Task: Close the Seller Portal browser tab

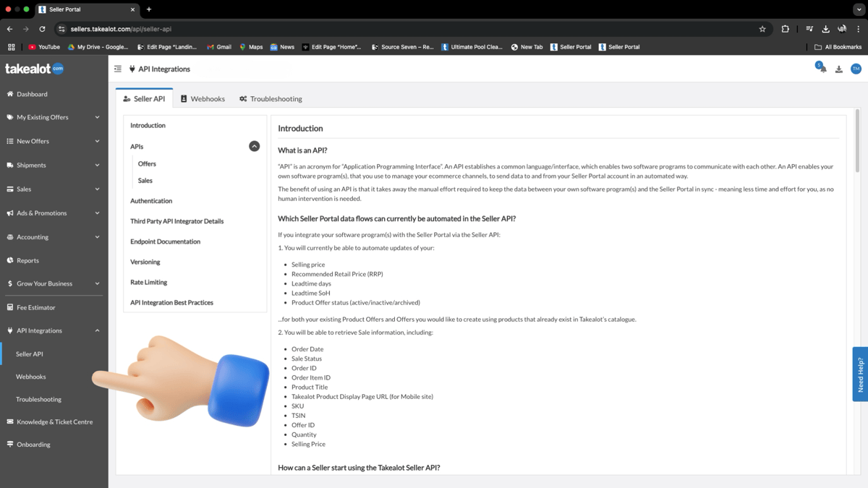Action: (x=133, y=9)
